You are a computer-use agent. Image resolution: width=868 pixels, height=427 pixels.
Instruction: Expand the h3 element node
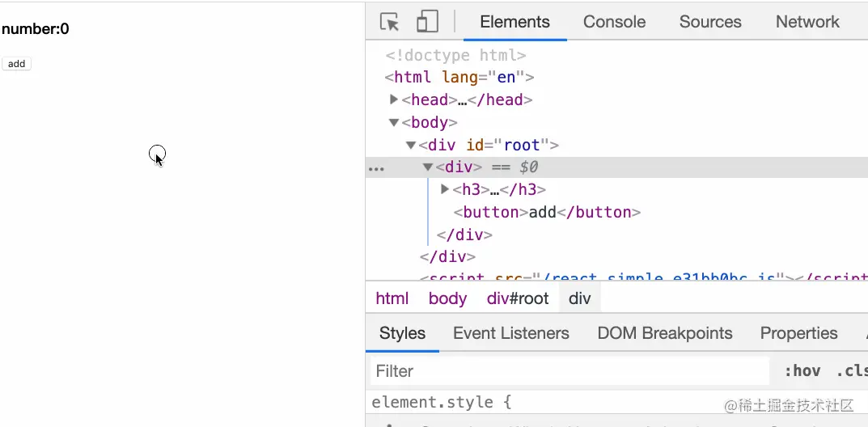[445, 190]
